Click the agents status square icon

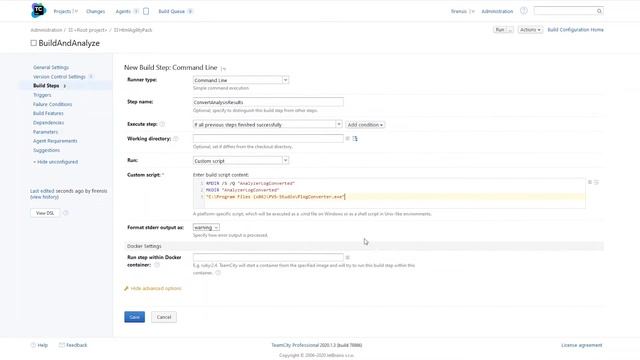coord(146,11)
